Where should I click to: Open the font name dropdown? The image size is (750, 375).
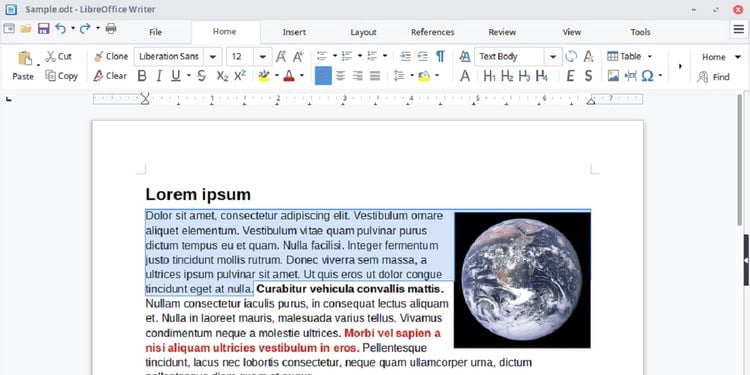(x=213, y=56)
